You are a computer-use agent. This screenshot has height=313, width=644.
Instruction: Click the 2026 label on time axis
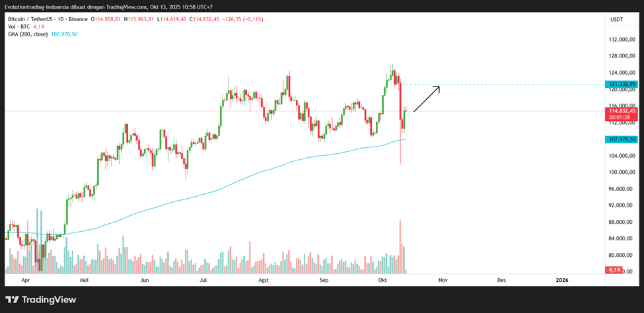[x=561, y=280]
